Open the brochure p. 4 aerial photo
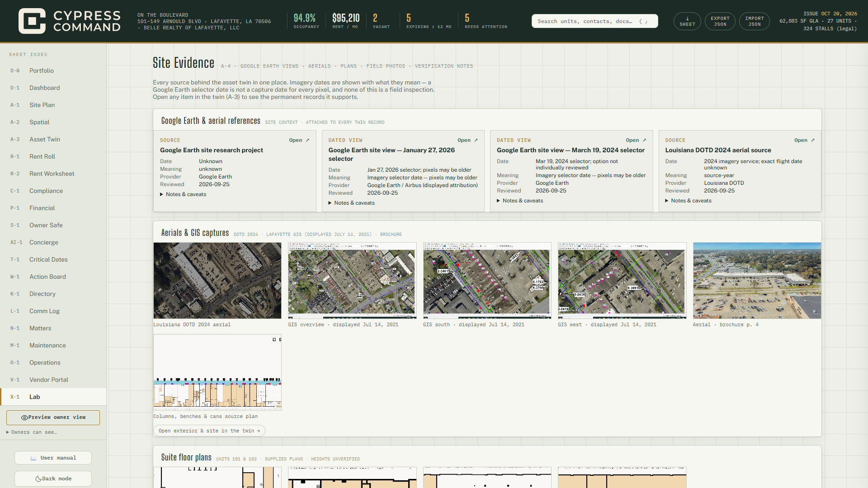 click(757, 281)
